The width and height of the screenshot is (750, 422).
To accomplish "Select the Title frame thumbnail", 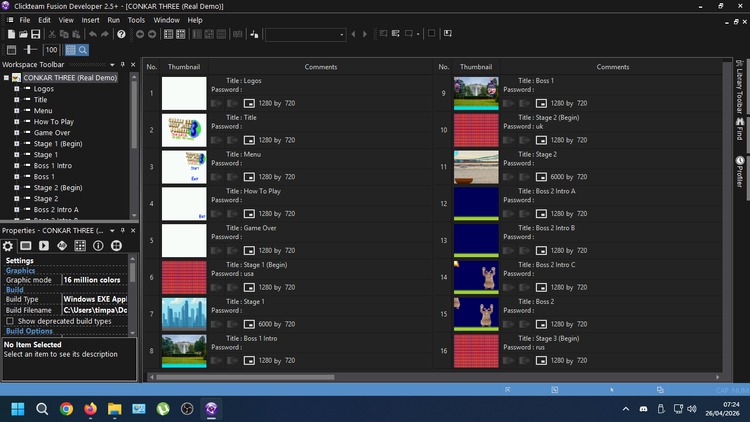I will 184,130.
